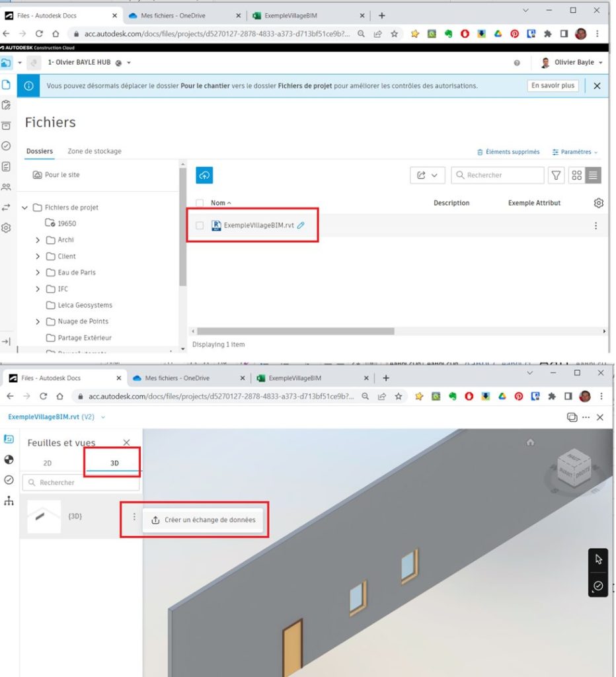Viewport: 616px width, 677px height.
Task: Select Leica Geosystems folder
Action: 85,305
